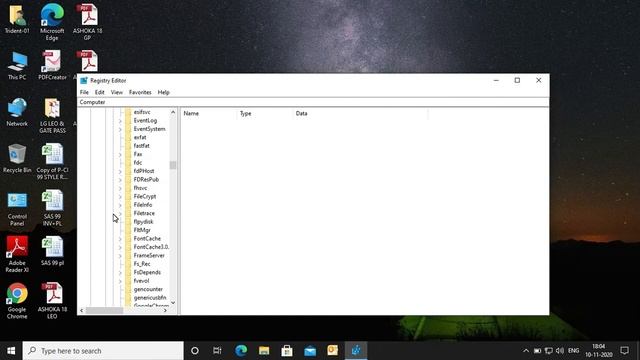Select the exfat key in the tree
Screen dimensions: 640x360
point(140,138)
